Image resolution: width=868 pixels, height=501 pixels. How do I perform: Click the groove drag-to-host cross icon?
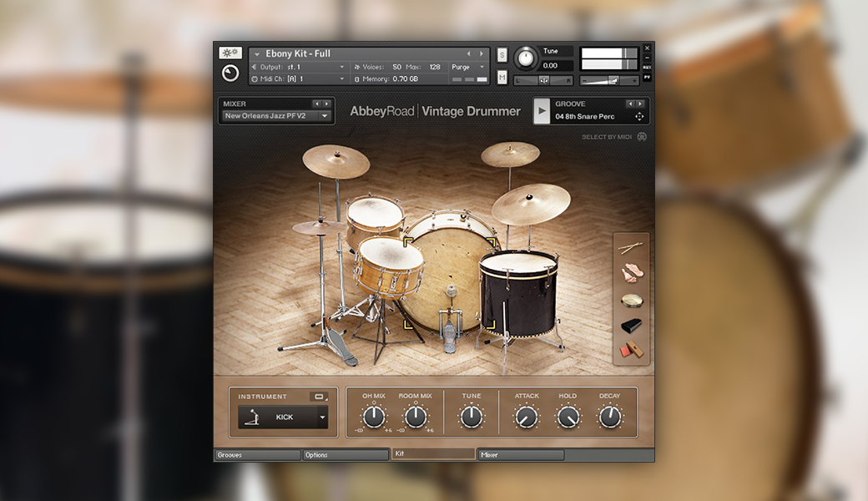[639, 116]
